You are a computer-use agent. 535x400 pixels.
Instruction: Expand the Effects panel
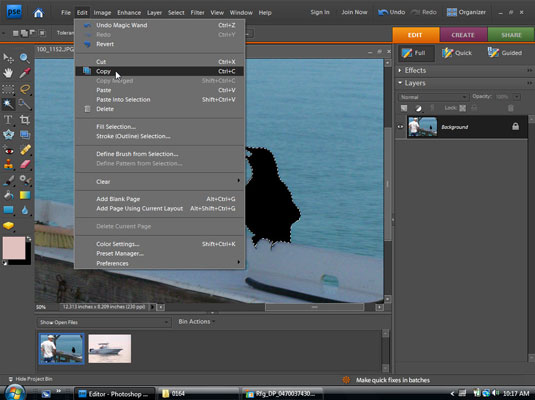[400, 70]
